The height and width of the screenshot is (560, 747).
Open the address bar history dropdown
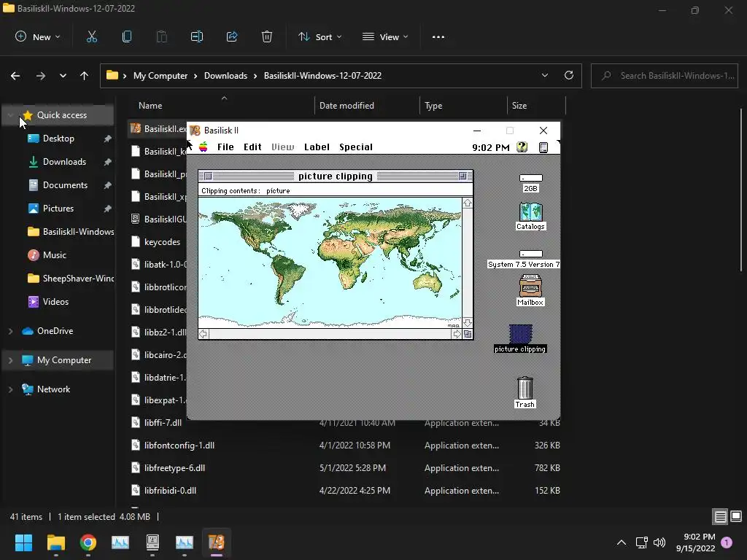[x=544, y=75]
